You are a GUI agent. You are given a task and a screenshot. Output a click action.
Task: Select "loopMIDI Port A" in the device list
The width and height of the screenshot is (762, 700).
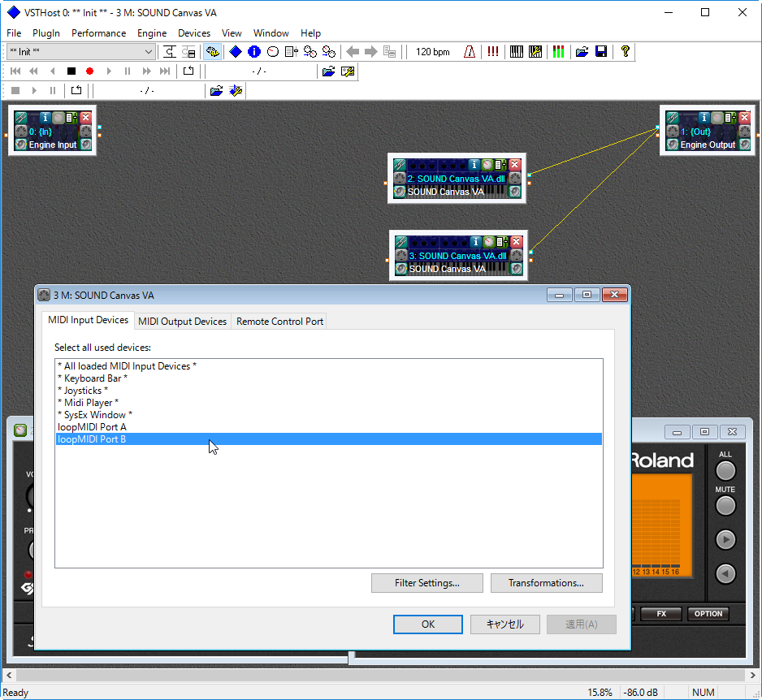(x=329, y=427)
